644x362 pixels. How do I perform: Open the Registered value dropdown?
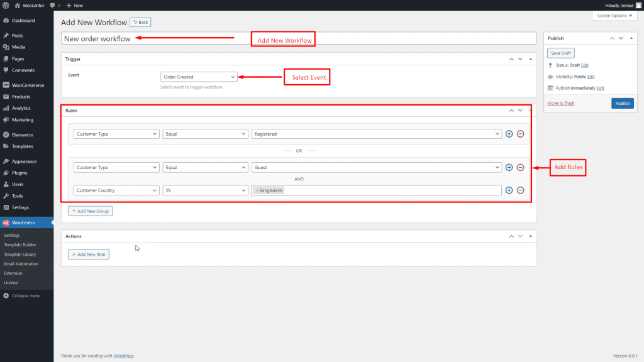(x=377, y=134)
